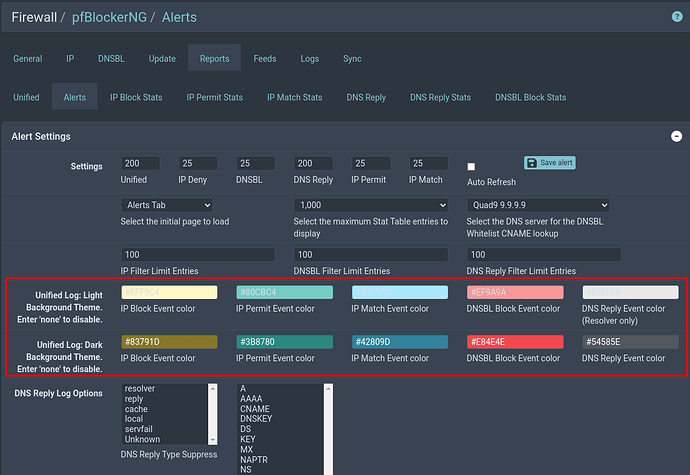Click the light theme IP Match color field
Viewport: 690px width, 475px height.
[400, 292]
